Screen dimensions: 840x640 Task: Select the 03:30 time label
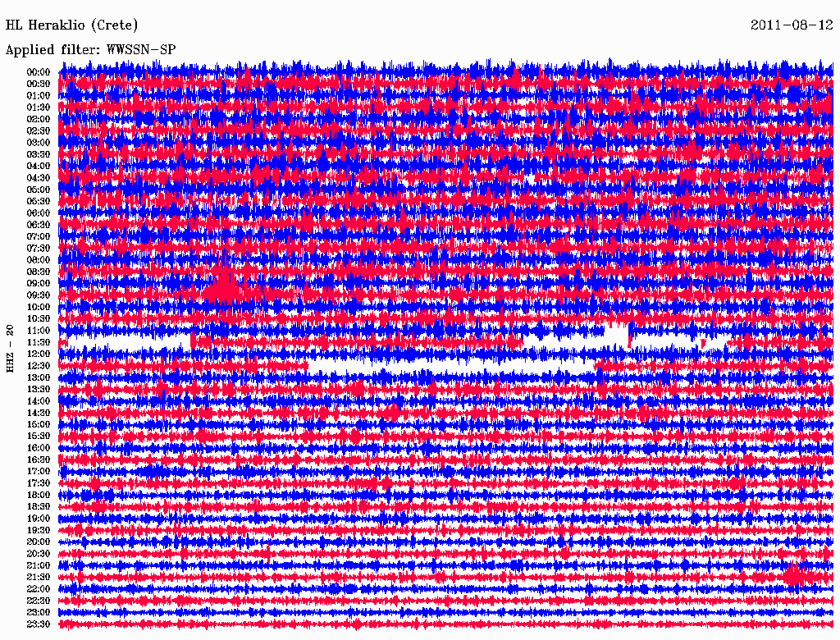(x=39, y=154)
